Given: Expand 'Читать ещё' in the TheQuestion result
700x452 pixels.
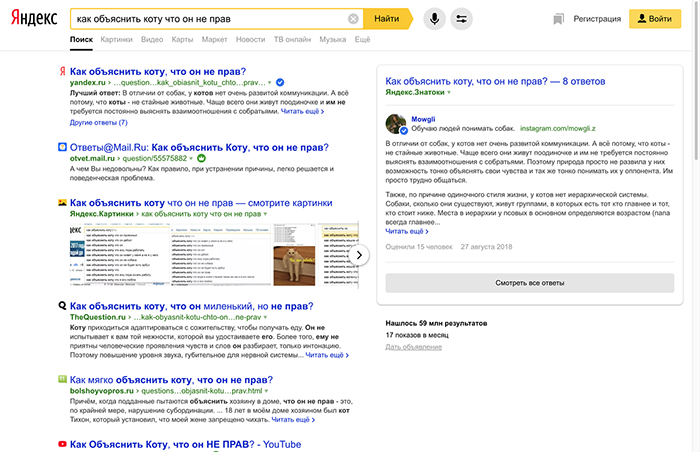Looking at the screenshot, I should (x=326, y=354).
